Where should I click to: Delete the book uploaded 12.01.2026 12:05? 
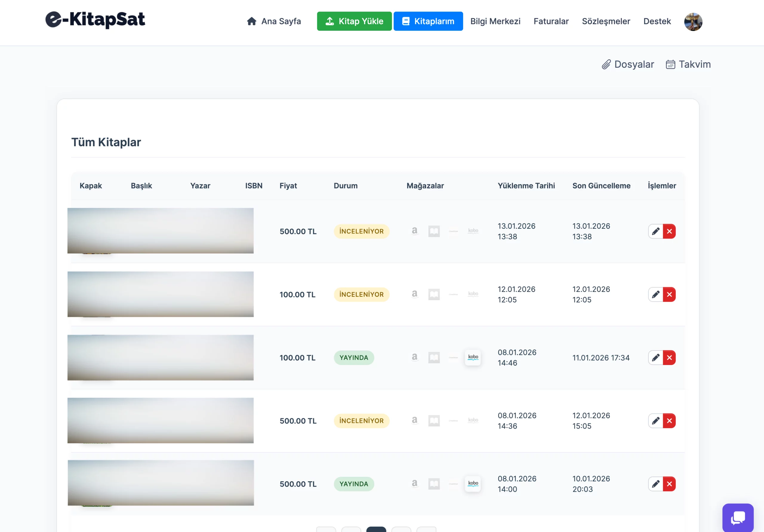tap(669, 294)
